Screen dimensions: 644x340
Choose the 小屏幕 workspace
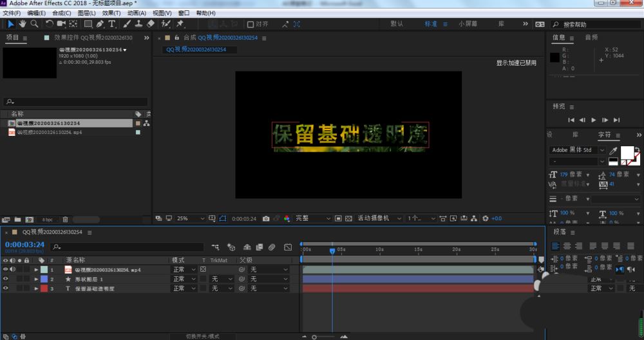coord(468,24)
